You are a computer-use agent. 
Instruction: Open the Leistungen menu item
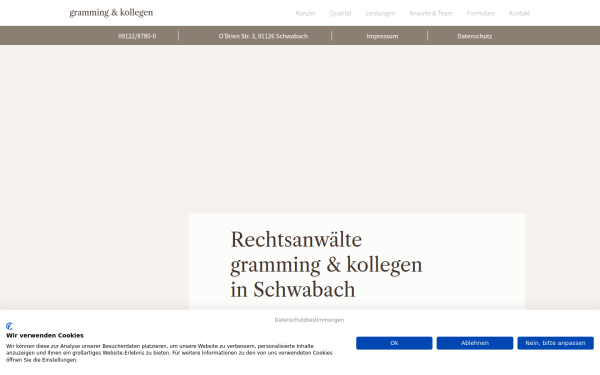click(x=380, y=13)
